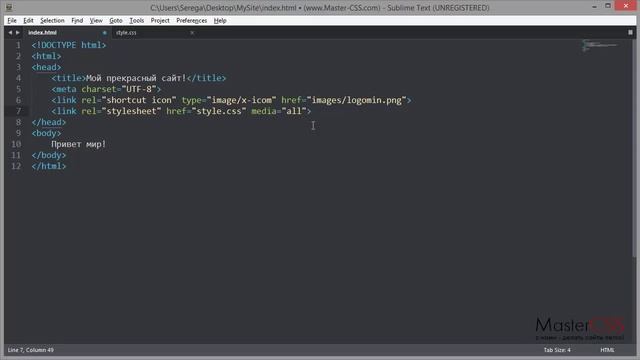Screen dimensions: 640x360
Task: Click the vertical scrollbar of the editor
Action: click(634, 149)
